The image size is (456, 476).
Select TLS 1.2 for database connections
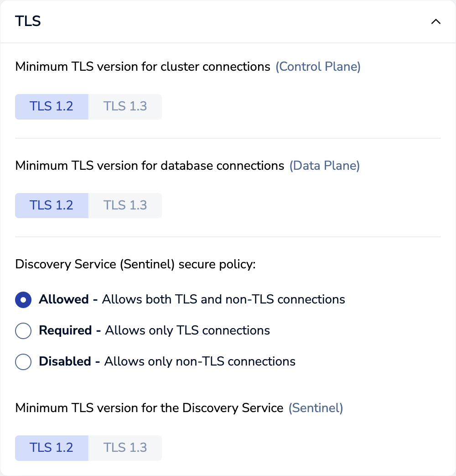coord(52,205)
